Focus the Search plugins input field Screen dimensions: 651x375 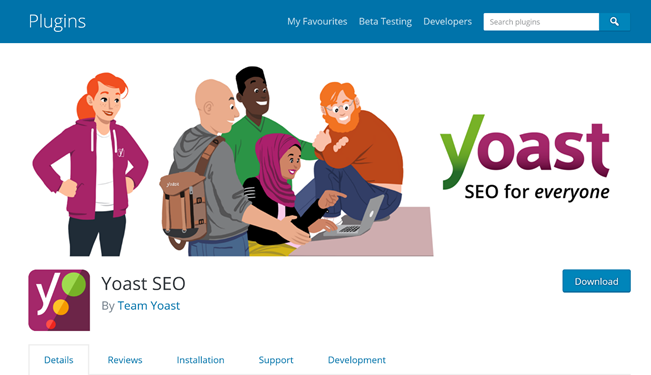tap(541, 22)
